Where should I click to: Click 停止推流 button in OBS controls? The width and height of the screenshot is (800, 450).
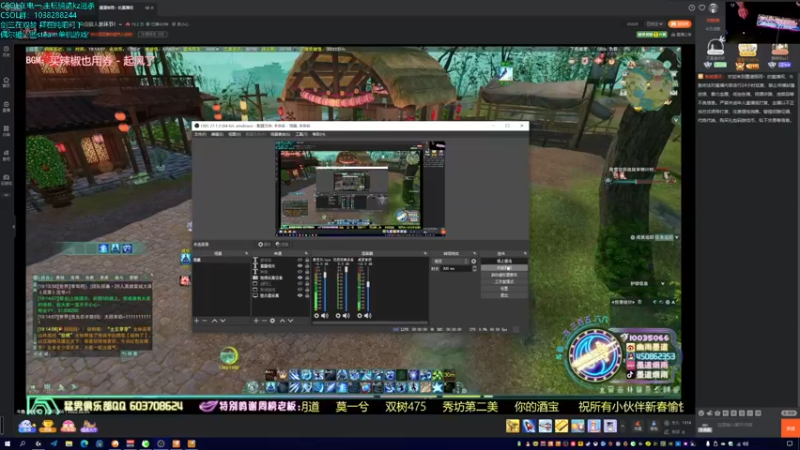point(504,261)
